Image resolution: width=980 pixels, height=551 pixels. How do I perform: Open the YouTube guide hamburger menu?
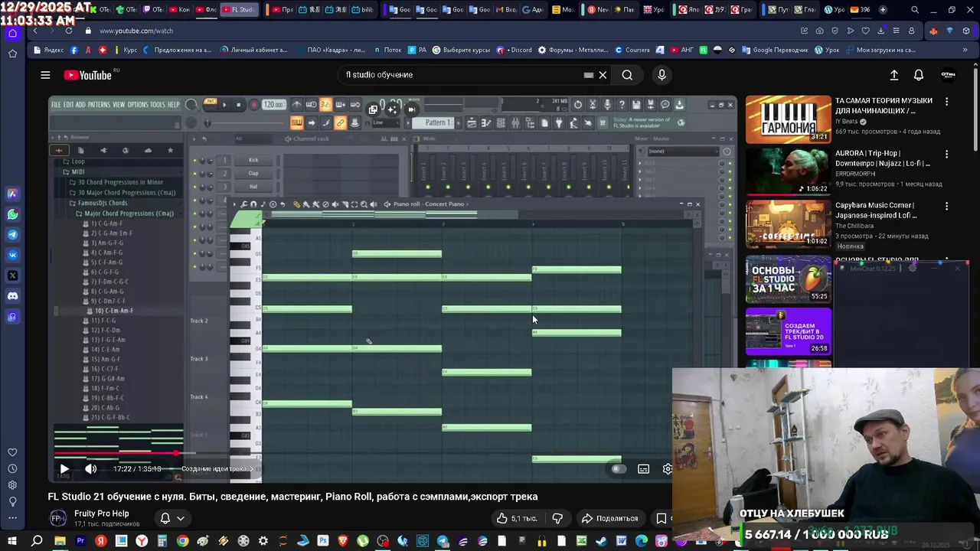45,75
